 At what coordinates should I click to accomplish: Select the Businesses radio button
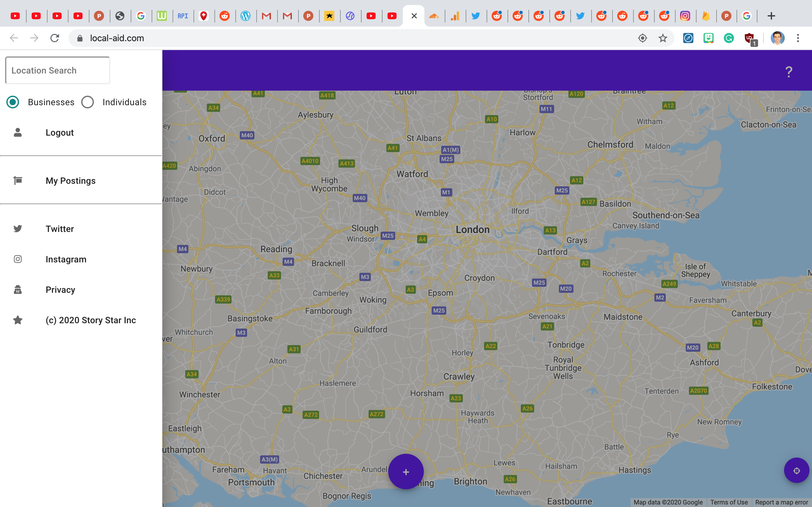pos(13,102)
